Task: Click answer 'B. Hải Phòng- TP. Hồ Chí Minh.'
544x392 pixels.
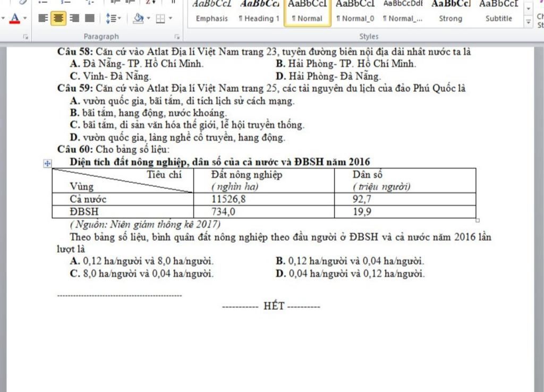Action: coord(346,64)
